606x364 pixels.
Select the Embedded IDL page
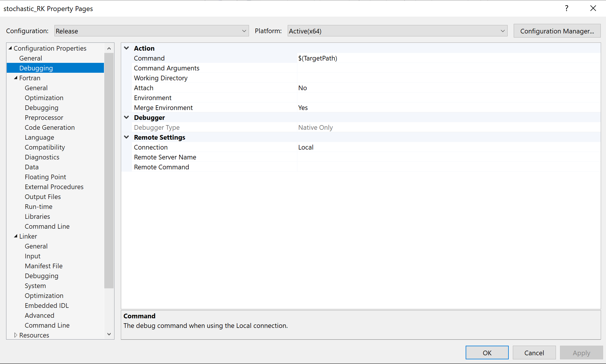click(47, 305)
